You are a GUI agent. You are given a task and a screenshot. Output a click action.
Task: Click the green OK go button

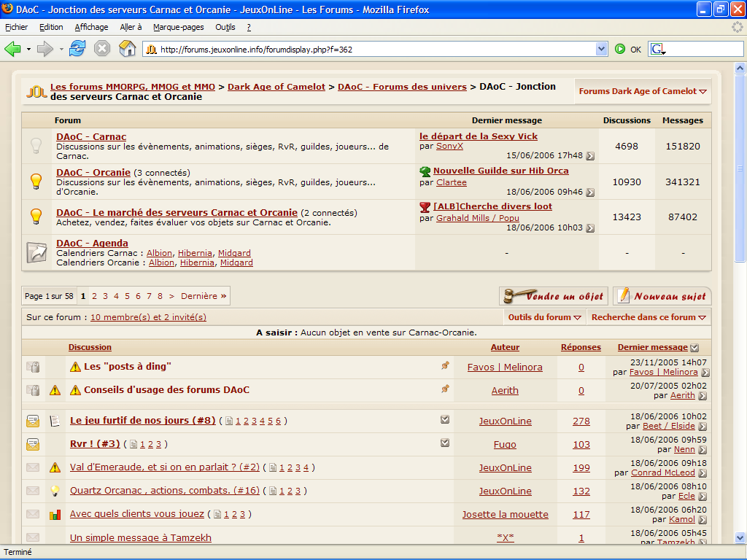coord(620,49)
